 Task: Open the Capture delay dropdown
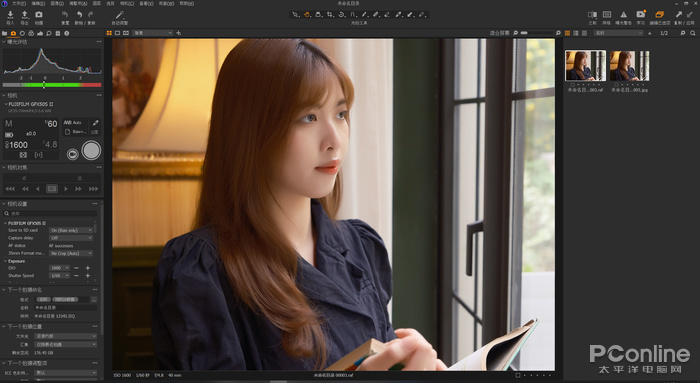tap(71, 238)
